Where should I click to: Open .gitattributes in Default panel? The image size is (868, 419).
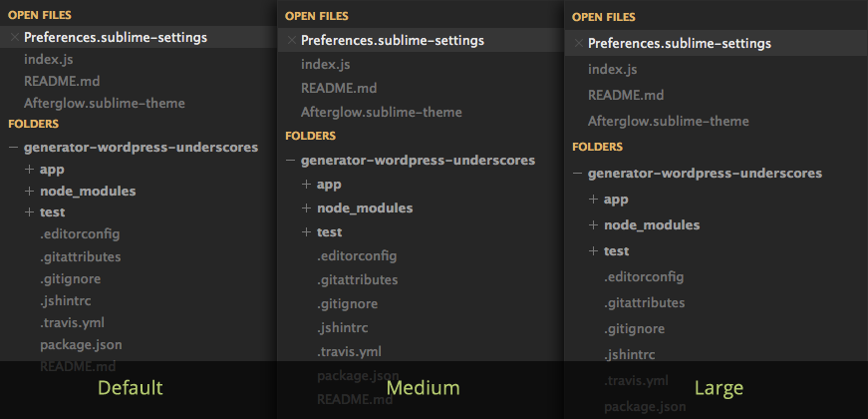[81, 256]
